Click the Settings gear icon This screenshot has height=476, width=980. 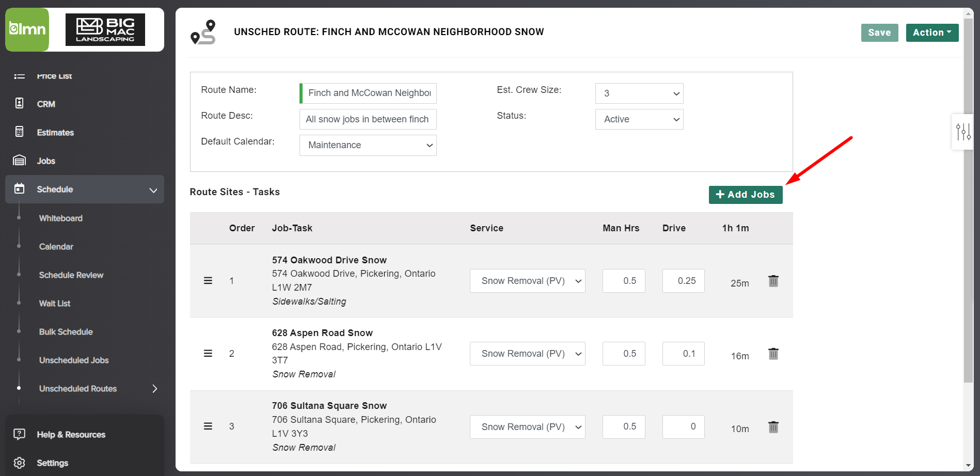[19, 463]
